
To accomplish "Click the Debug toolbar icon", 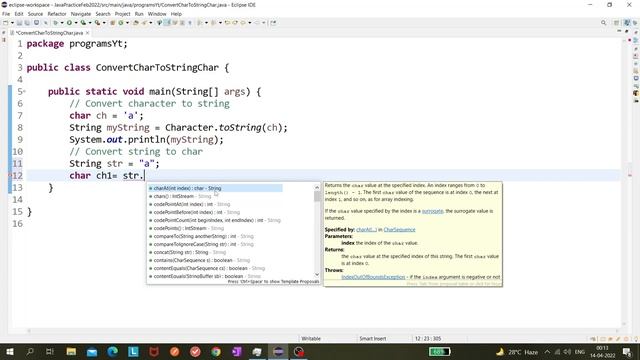I will 56,23.
